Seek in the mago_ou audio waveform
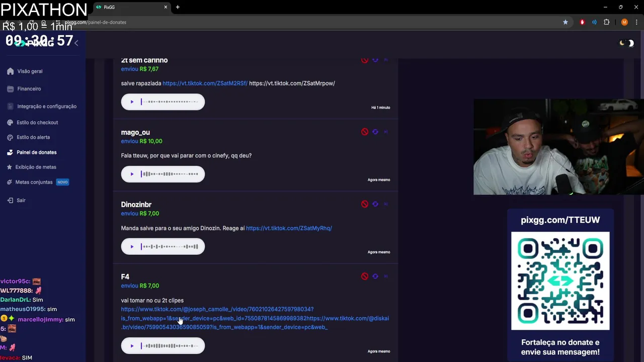The height and width of the screenshot is (362, 644). coord(170,174)
